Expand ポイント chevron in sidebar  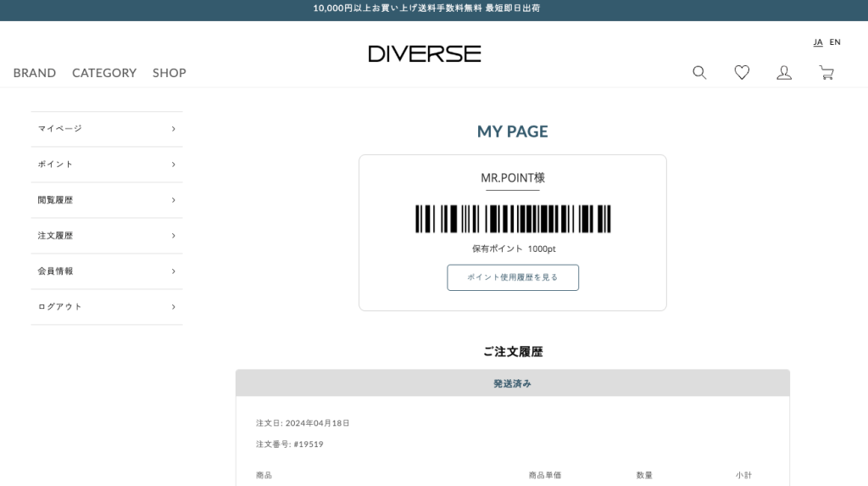click(173, 165)
